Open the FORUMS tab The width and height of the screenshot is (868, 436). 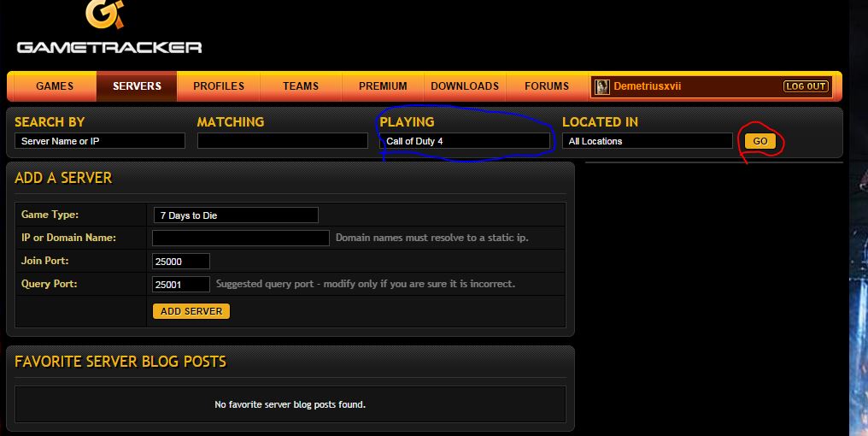(547, 85)
